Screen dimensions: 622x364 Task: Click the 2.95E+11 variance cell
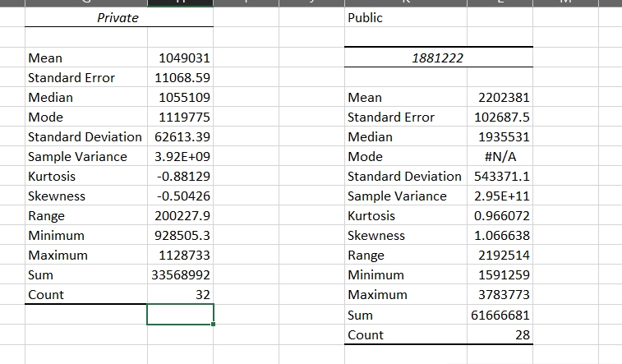(500, 196)
